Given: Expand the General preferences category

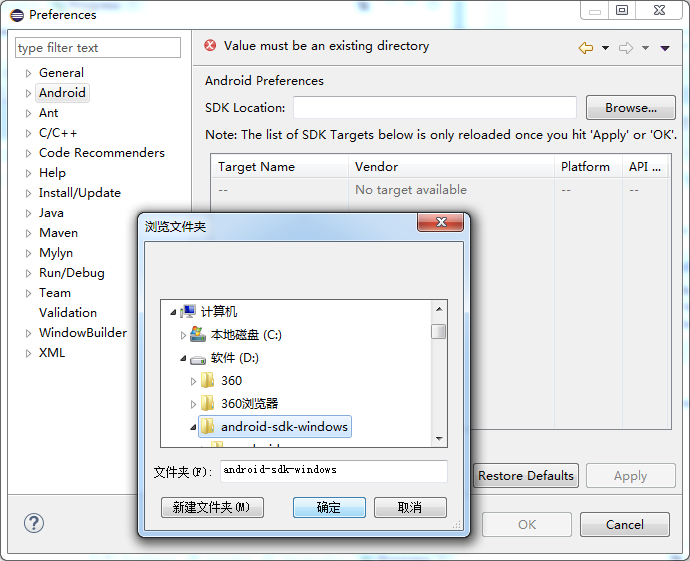Looking at the screenshot, I should pos(28,73).
